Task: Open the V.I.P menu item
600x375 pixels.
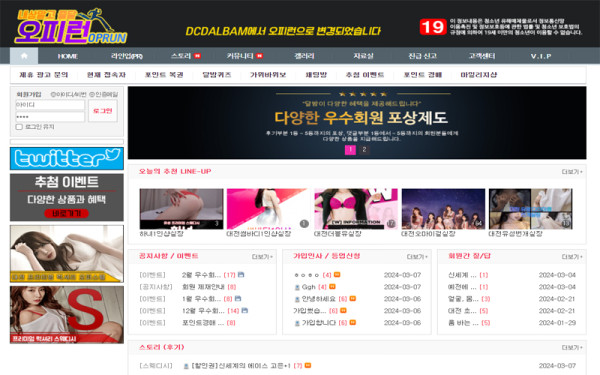Action: tap(541, 56)
